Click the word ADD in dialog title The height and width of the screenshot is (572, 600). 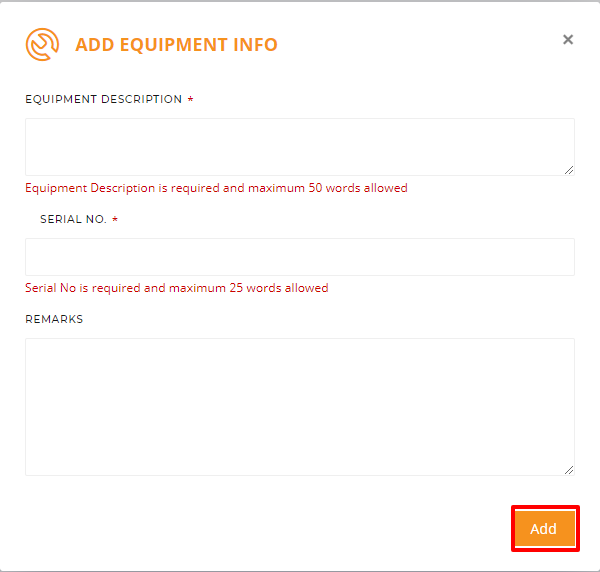[x=95, y=44]
